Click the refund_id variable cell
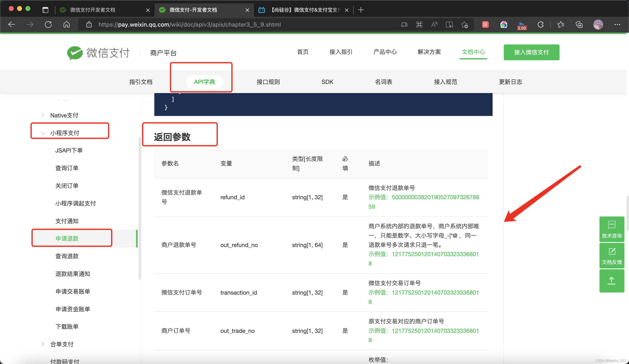 pos(232,197)
